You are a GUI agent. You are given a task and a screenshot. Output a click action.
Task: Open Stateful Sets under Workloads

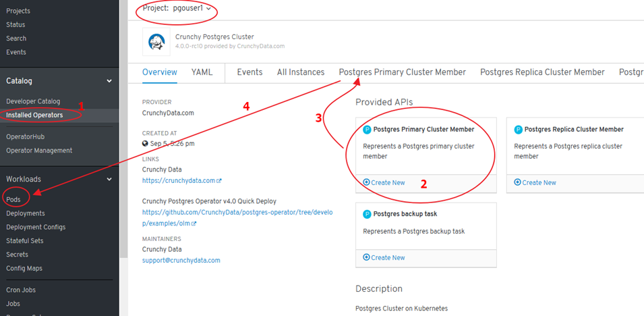(x=25, y=240)
